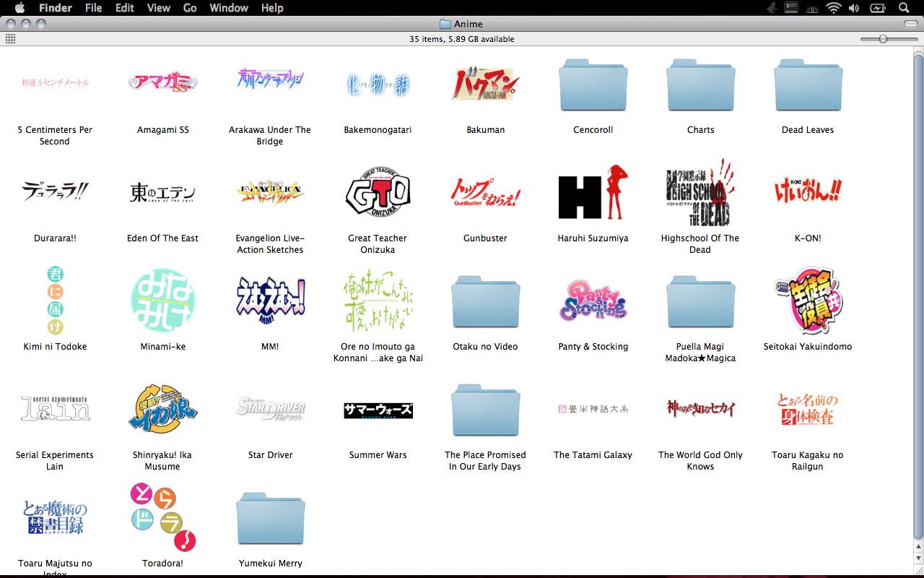This screenshot has height=578, width=924.
Task: Select the MM! logo icon
Action: point(271,301)
